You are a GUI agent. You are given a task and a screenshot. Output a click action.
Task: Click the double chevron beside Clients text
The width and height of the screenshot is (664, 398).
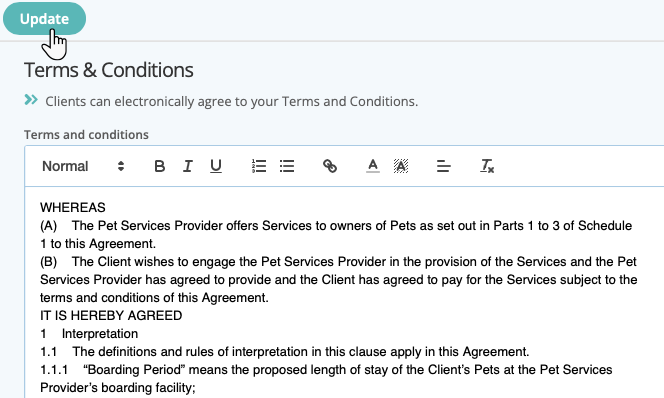click(x=31, y=100)
